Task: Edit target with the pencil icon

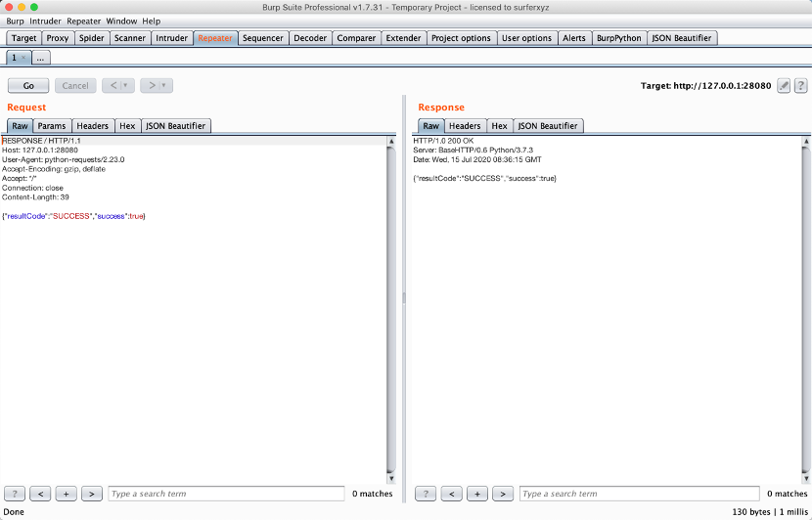Action: [784, 86]
